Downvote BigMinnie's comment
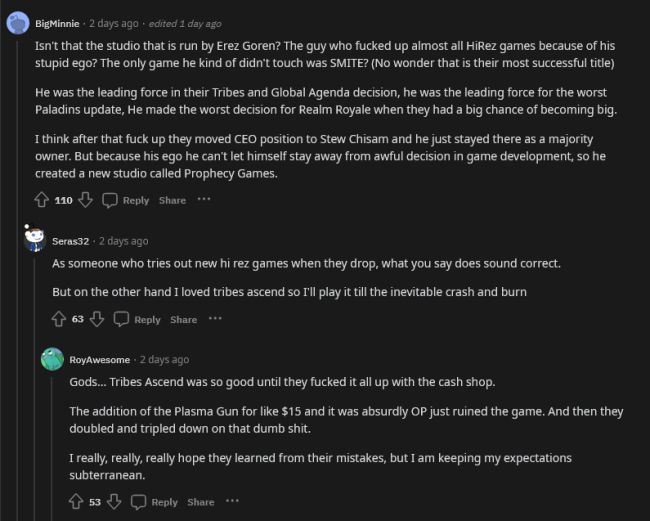 pos(85,200)
